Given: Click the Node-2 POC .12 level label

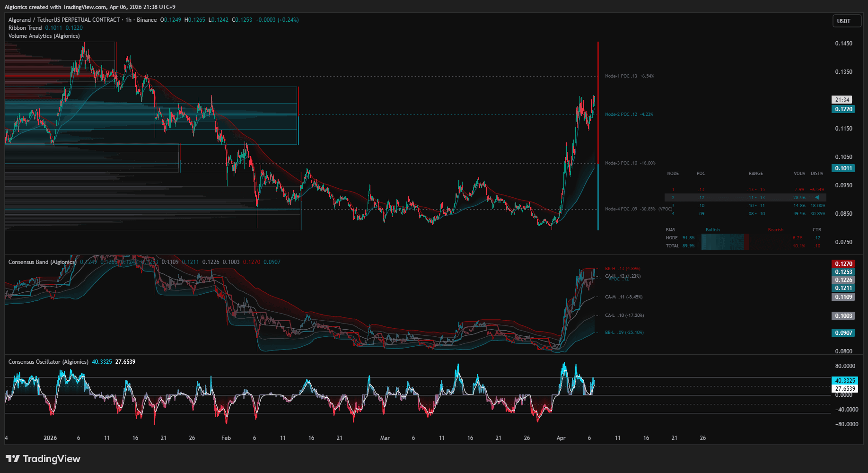Looking at the screenshot, I should 629,114.
